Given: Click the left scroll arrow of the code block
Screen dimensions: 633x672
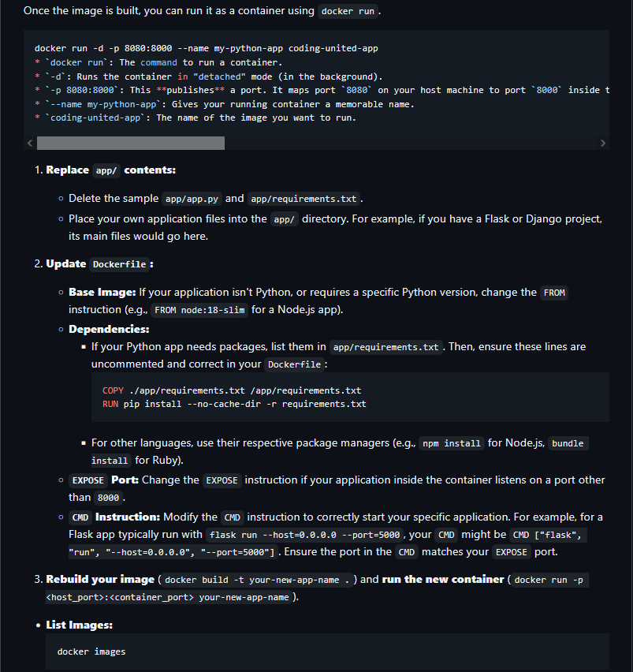Looking at the screenshot, I should (30, 144).
